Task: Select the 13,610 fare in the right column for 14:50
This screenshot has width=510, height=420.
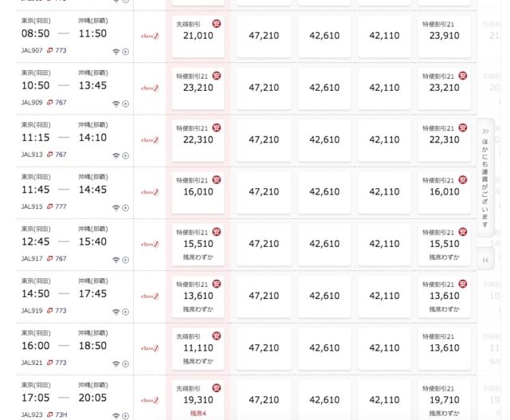Action: coord(445,296)
